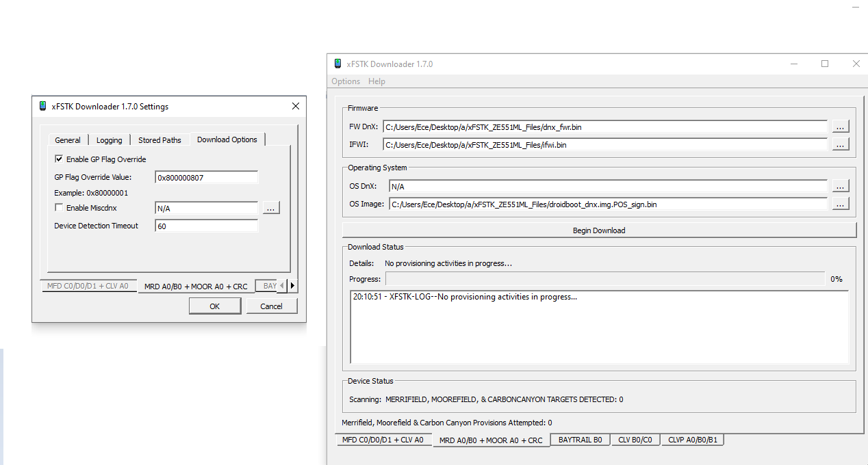Click the IFWI path field
This screenshot has width=868, height=465.
coord(605,145)
